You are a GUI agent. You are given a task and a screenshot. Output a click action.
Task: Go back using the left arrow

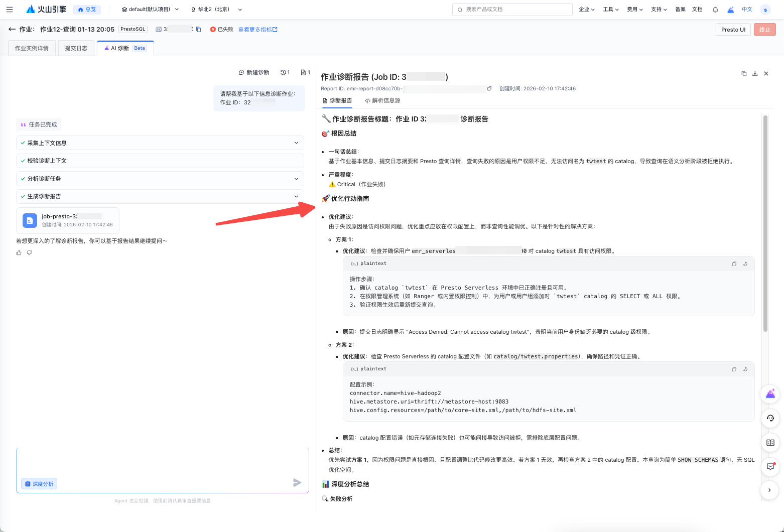point(12,30)
